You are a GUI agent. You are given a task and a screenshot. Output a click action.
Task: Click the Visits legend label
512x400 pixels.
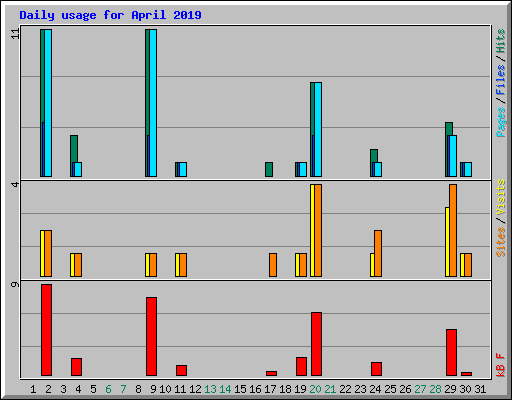501,197
